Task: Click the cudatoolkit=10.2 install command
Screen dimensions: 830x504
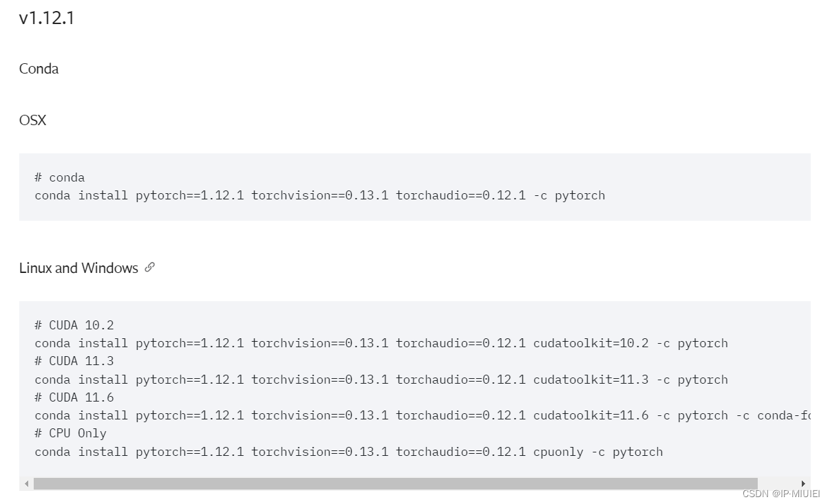Action: point(381,343)
